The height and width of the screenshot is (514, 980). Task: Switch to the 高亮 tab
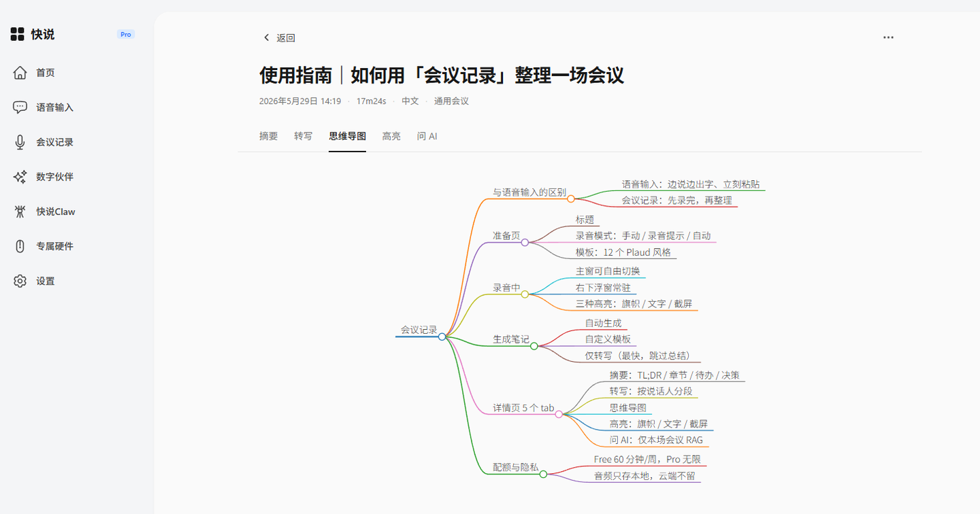pos(391,136)
